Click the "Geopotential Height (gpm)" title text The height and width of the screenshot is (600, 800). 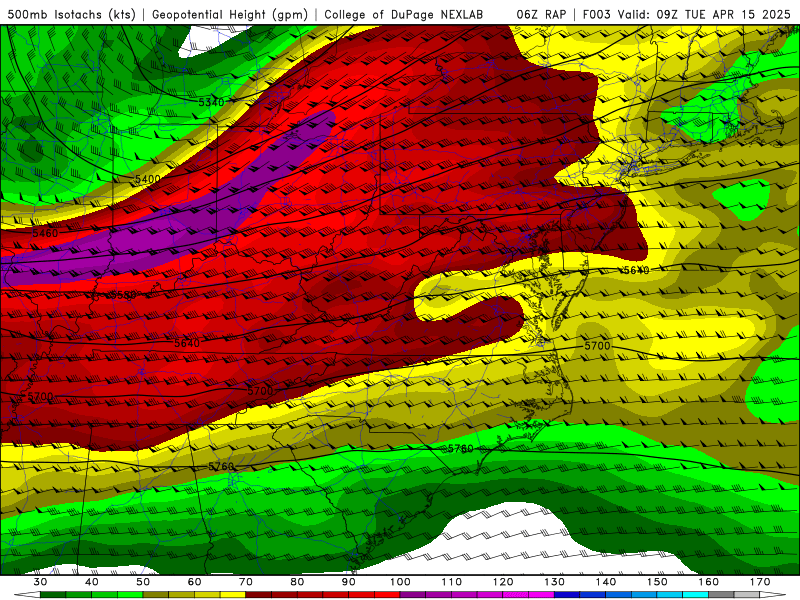tap(230, 14)
